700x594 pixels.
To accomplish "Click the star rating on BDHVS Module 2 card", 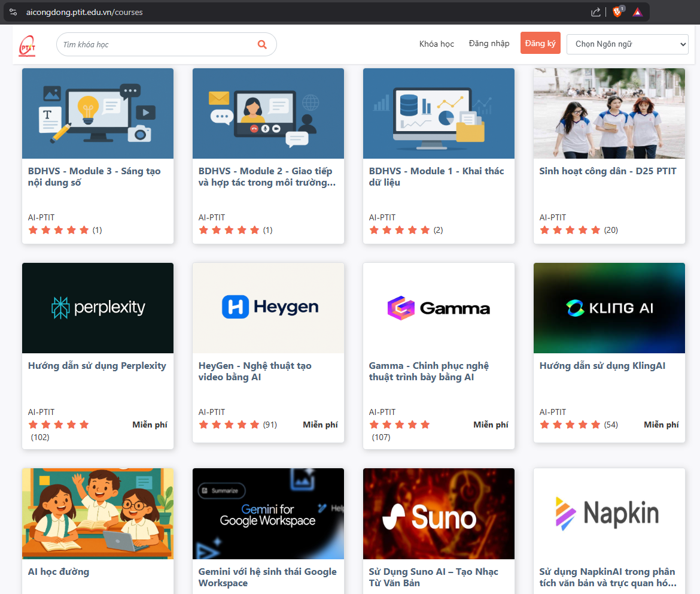I will click(x=229, y=230).
